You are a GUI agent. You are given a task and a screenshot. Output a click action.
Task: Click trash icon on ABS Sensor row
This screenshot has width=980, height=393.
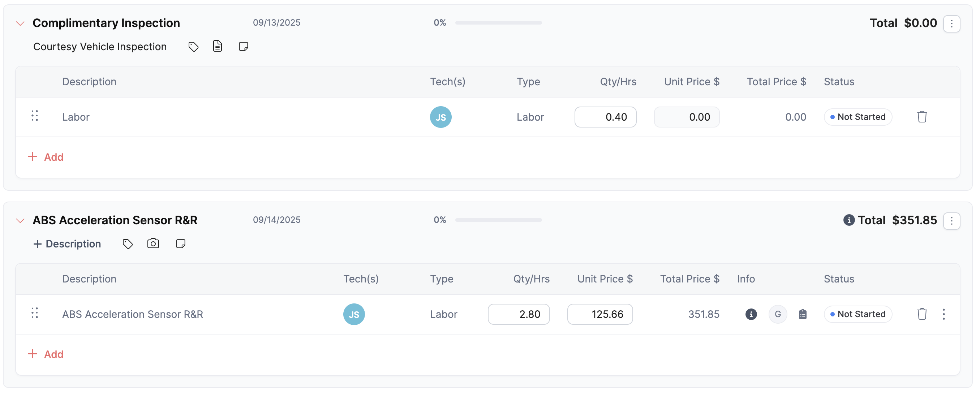click(922, 315)
